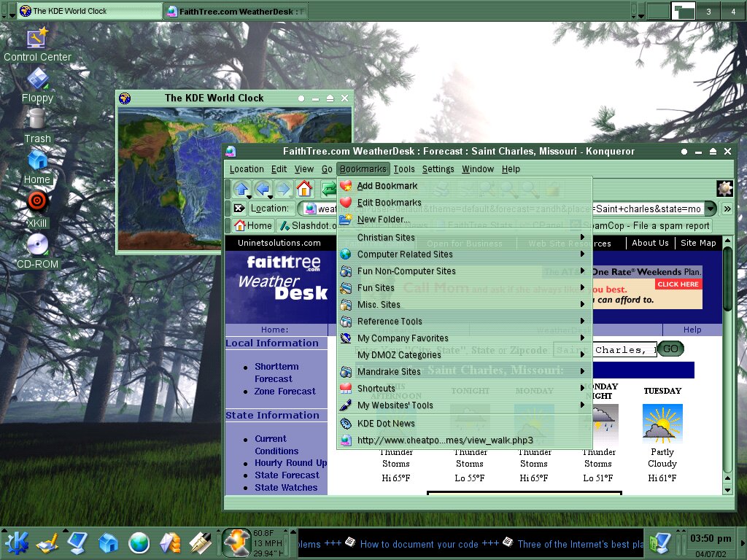Toggle sticky on the KDE World Clock window
Screen dimensions: 747x560
tap(301, 98)
